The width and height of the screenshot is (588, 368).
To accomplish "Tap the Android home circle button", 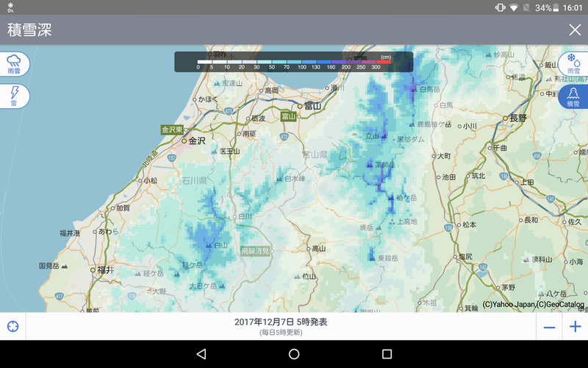I will [x=294, y=354].
